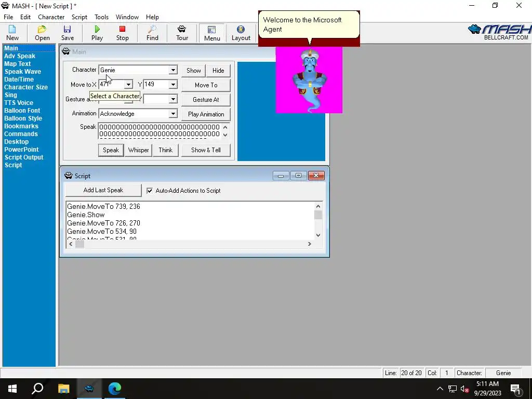Open the Tools menu
The height and width of the screenshot is (399, 532).
(101, 17)
